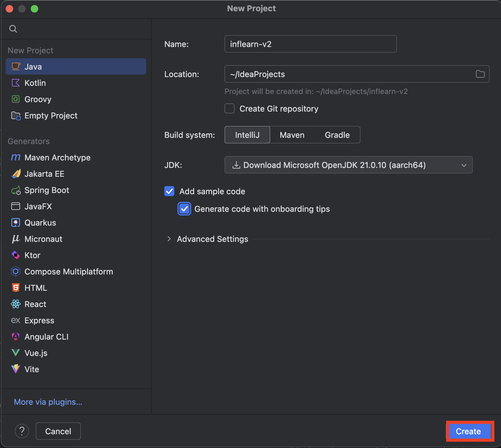501x448 pixels.
Task: Click the Groovy G icon
Action: click(16, 99)
